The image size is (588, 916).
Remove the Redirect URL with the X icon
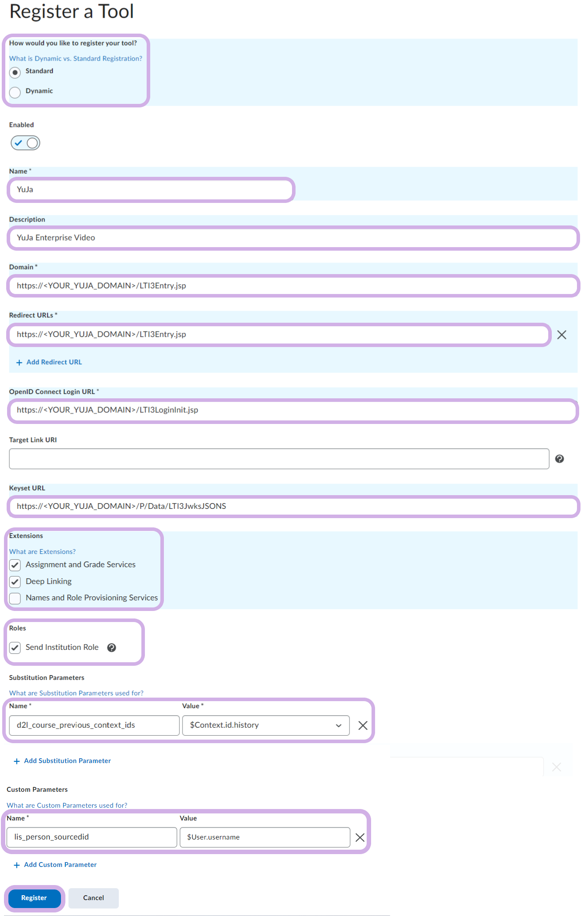click(x=561, y=335)
